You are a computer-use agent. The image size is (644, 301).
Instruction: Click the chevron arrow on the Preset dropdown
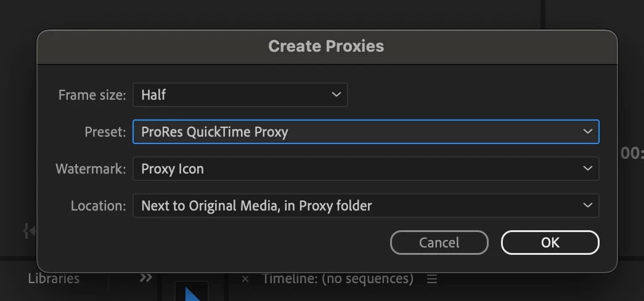tap(588, 132)
